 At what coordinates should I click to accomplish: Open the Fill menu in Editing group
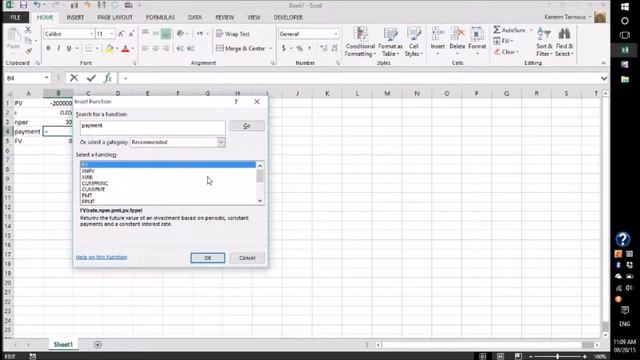pyautogui.click(x=503, y=41)
